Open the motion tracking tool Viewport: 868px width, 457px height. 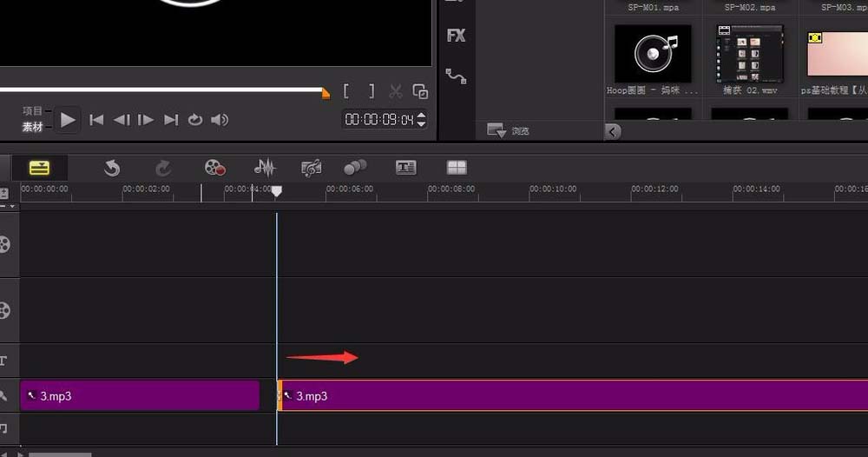355,167
